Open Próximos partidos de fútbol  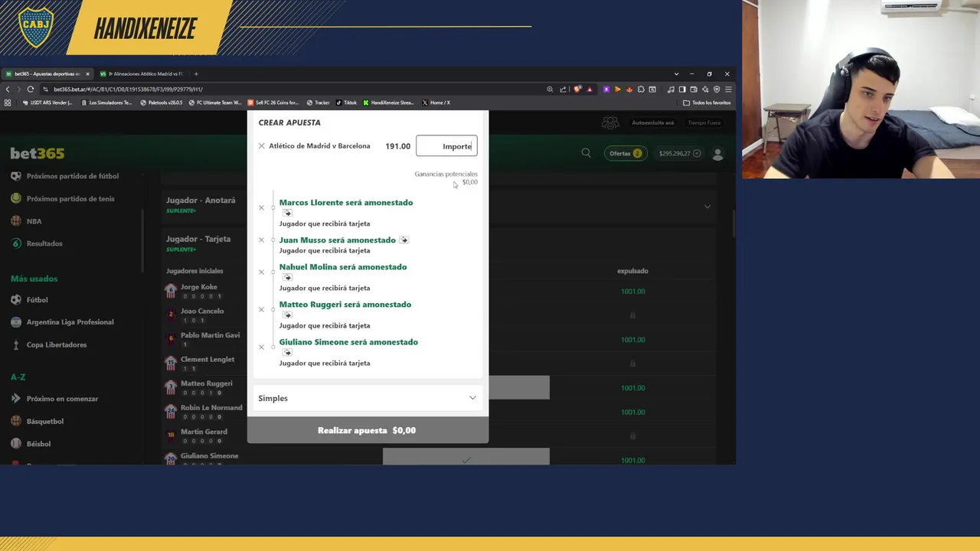point(73,176)
